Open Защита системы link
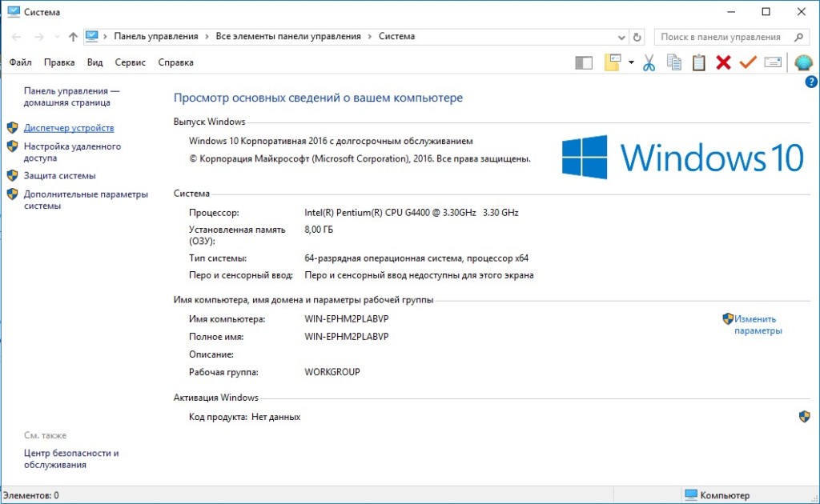820x504 pixels. (59, 176)
